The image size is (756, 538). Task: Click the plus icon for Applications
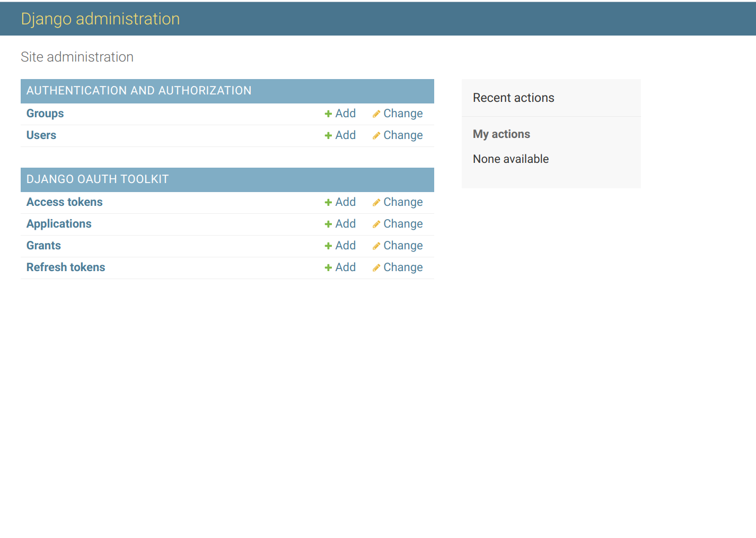(x=328, y=224)
